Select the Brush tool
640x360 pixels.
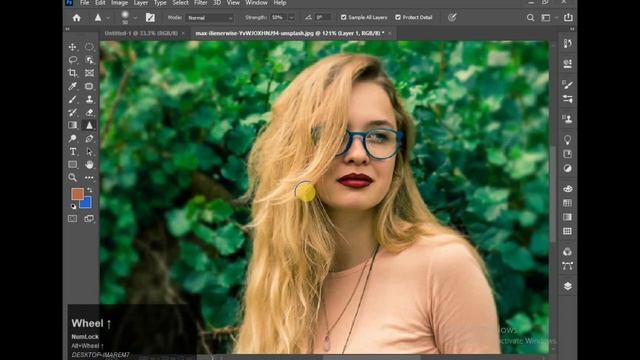pyautogui.click(x=73, y=99)
